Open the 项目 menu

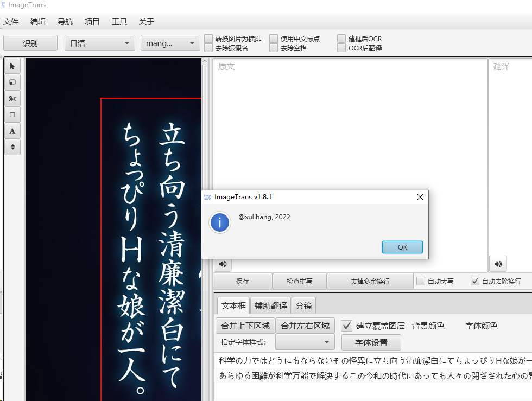point(92,22)
